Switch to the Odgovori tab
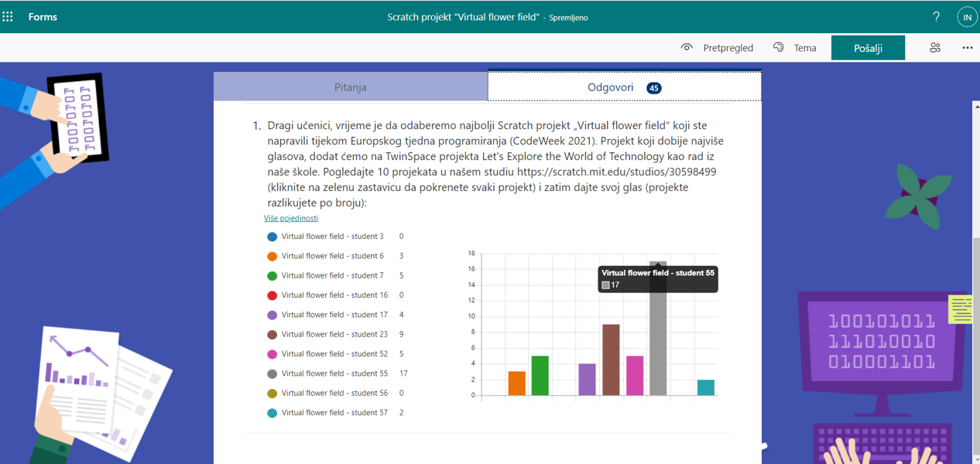This screenshot has width=980, height=464. tap(624, 87)
